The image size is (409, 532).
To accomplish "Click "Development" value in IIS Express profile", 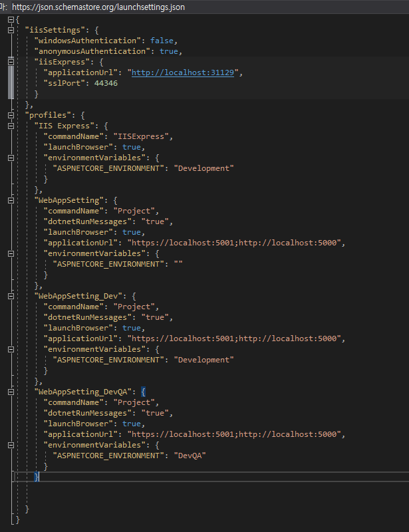I will coord(204,168).
